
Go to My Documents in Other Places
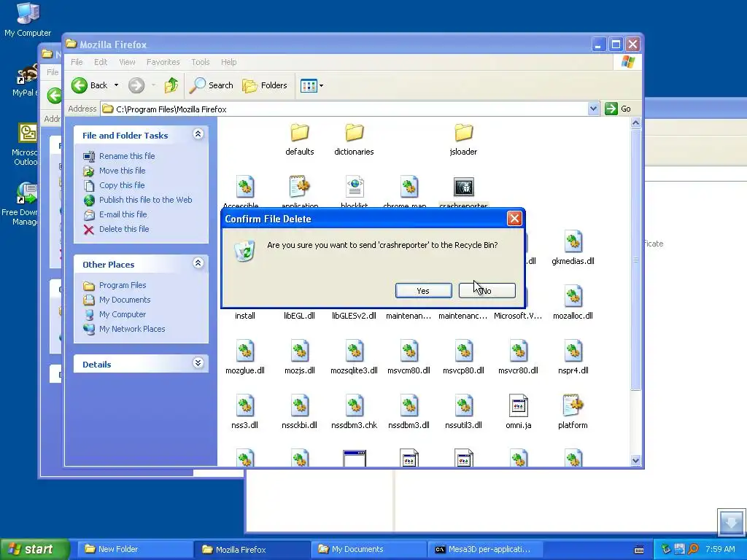(x=125, y=300)
